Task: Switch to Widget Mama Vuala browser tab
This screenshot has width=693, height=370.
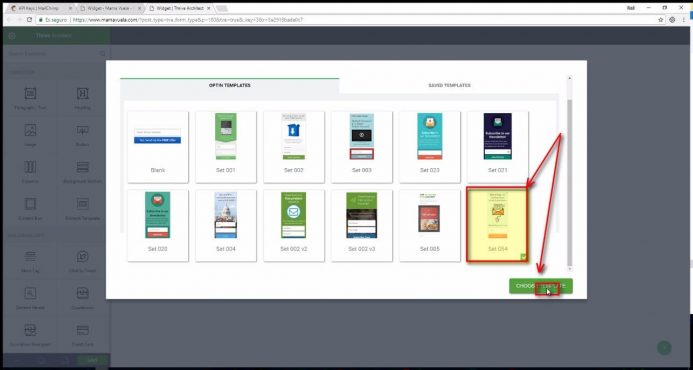Action: tap(110, 8)
